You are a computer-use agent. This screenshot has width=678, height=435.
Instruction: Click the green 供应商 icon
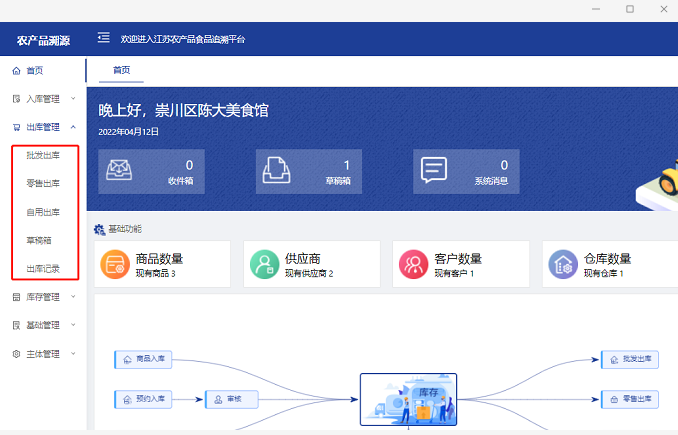tap(265, 264)
